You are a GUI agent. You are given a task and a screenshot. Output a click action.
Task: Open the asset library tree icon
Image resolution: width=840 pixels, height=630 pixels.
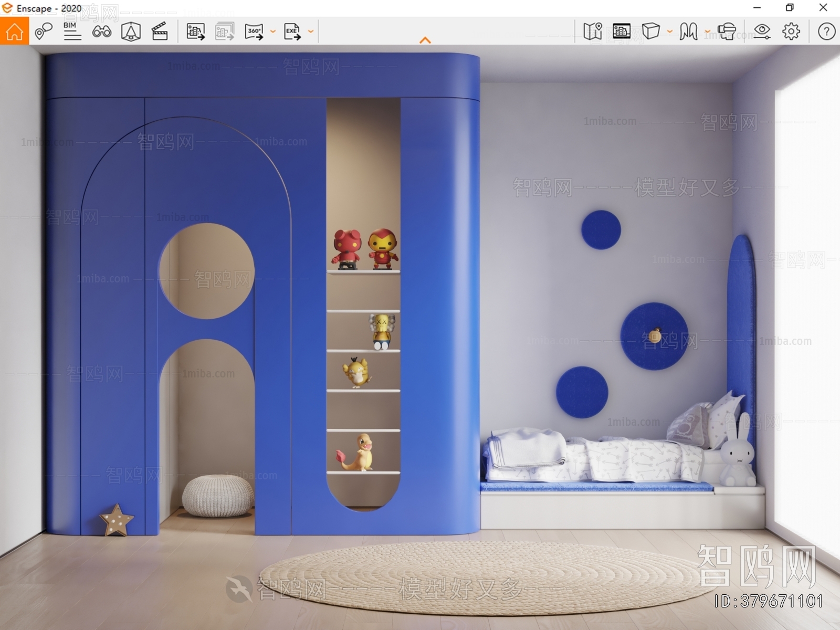[131, 31]
